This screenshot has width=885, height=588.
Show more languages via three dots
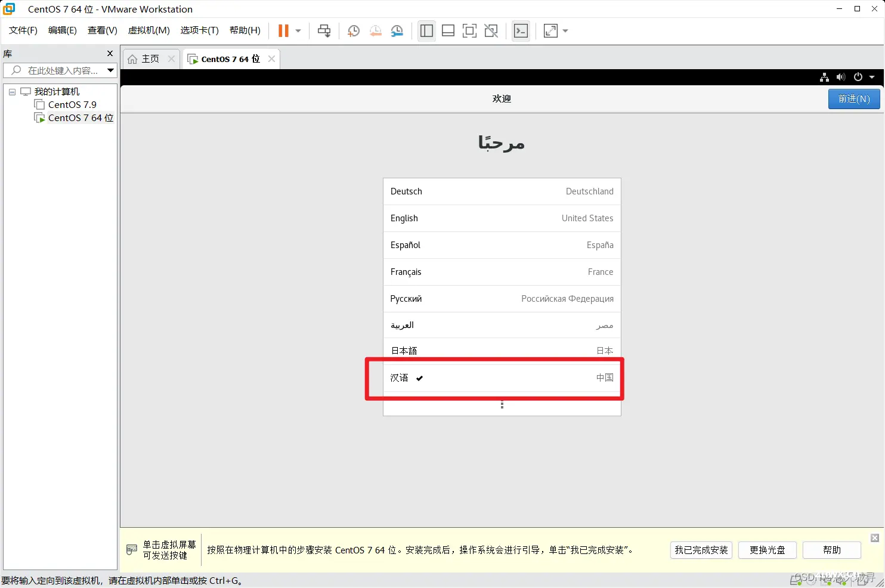coord(502,405)
